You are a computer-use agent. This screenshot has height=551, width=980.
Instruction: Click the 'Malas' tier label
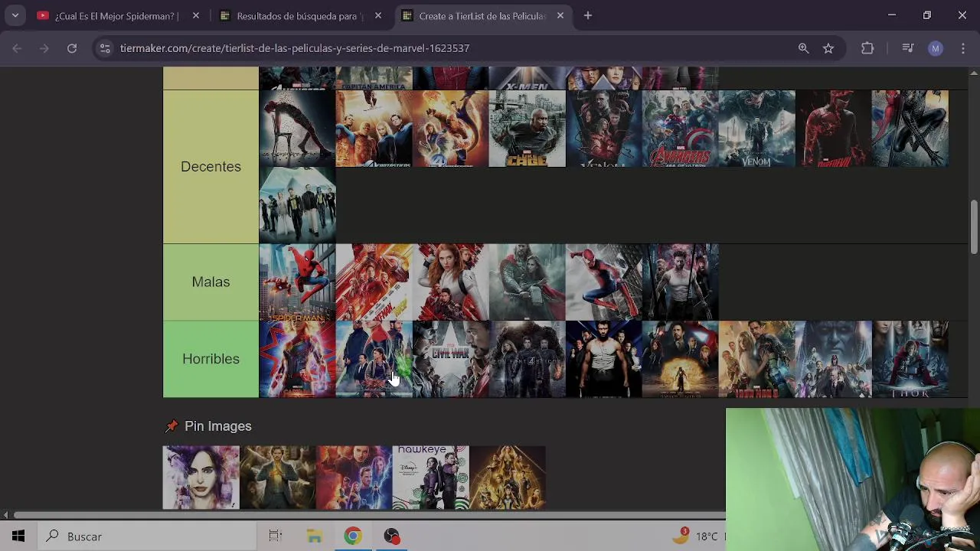[211, 282]
